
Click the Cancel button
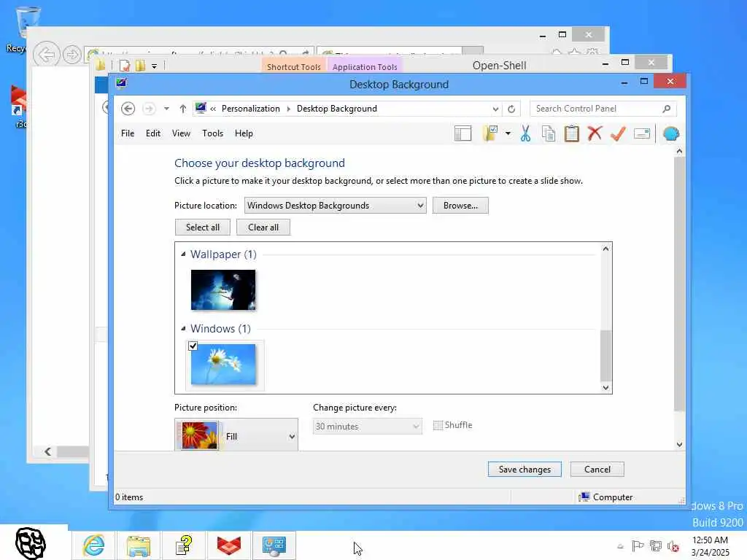[597, 470]
